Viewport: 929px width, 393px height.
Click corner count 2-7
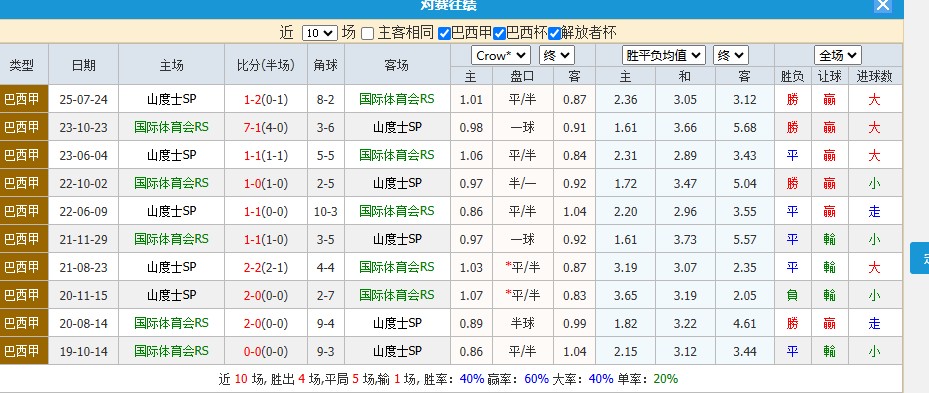coord(325,295)
